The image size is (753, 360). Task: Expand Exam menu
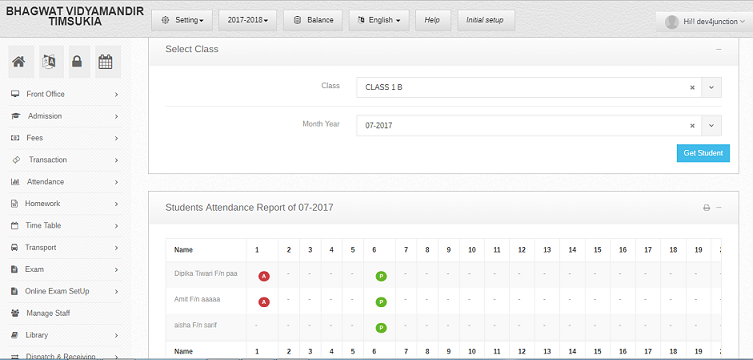coord(64,270)
